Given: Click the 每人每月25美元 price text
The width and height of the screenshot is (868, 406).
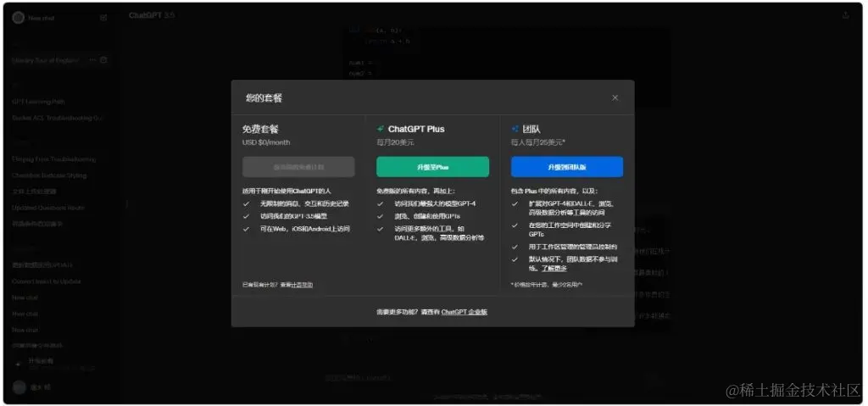Looking at the screenshot, I should 538,142.
